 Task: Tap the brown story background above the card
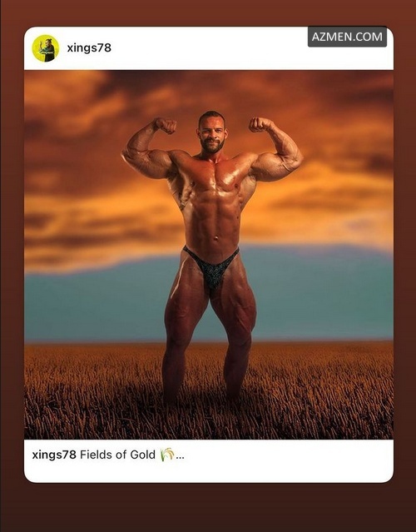click(208, 12)
